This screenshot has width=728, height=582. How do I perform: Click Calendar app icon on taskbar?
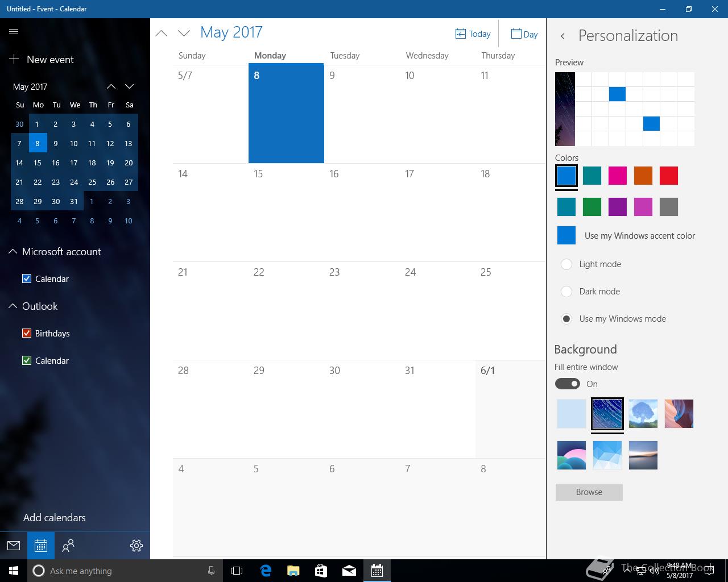click(377, 571)
